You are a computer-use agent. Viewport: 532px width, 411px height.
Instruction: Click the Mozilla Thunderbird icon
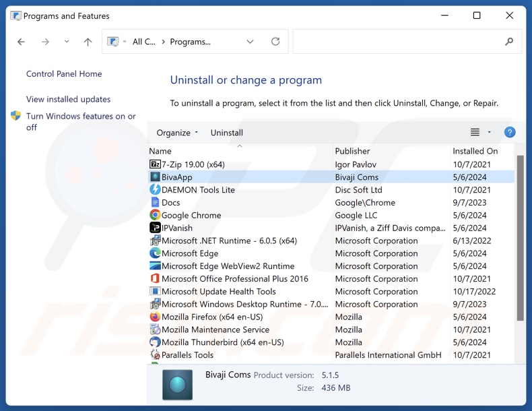tap(155, 342)
